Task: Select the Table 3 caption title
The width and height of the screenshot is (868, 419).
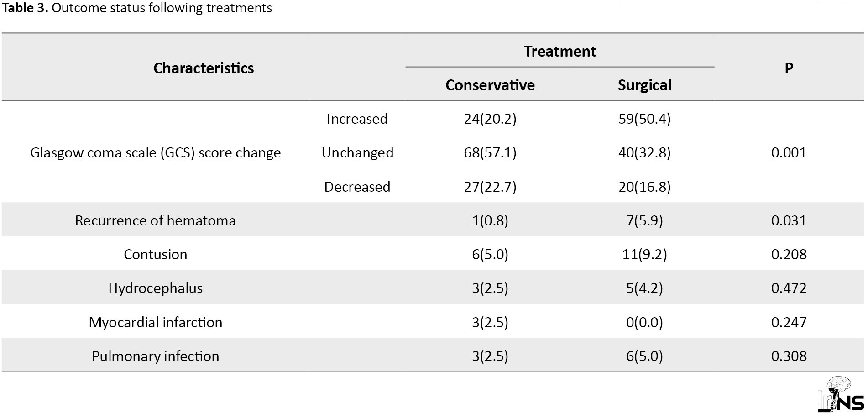Action: [x=137, y=8]
